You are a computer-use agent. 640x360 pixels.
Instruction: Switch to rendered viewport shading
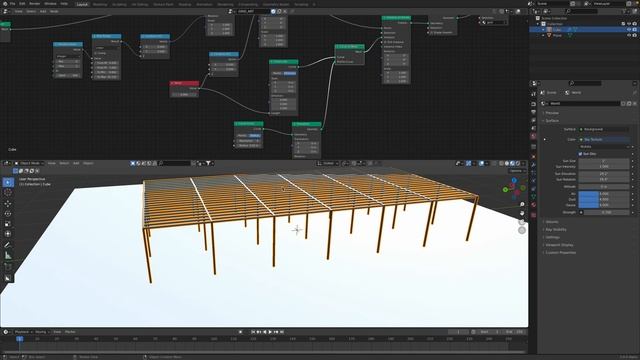[x=518, y=163]
